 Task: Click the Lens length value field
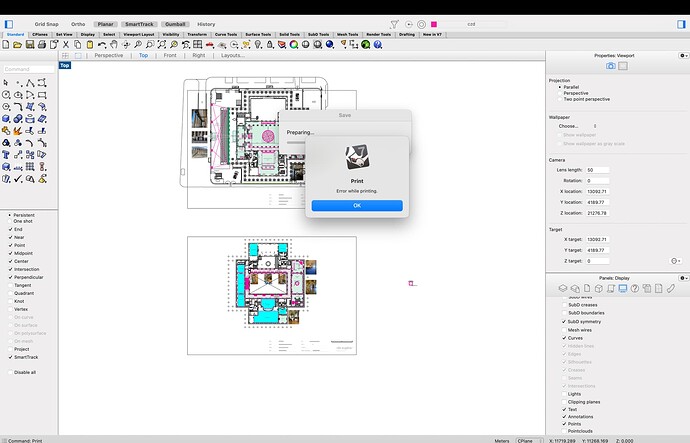tap(598, 170)
